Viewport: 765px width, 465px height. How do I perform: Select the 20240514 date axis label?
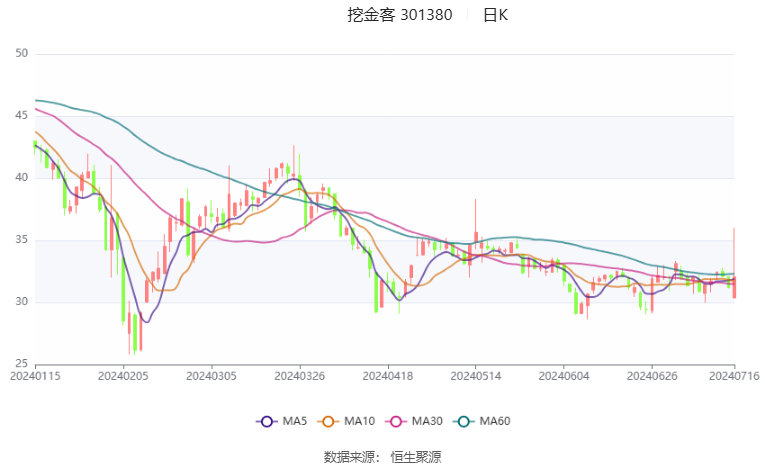click(x=476, y=376)
